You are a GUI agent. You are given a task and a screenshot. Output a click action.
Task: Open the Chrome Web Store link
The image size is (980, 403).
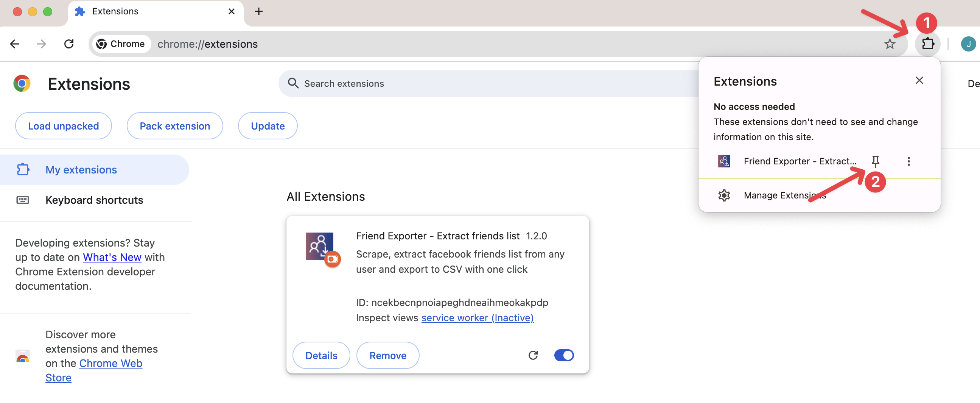94,371
